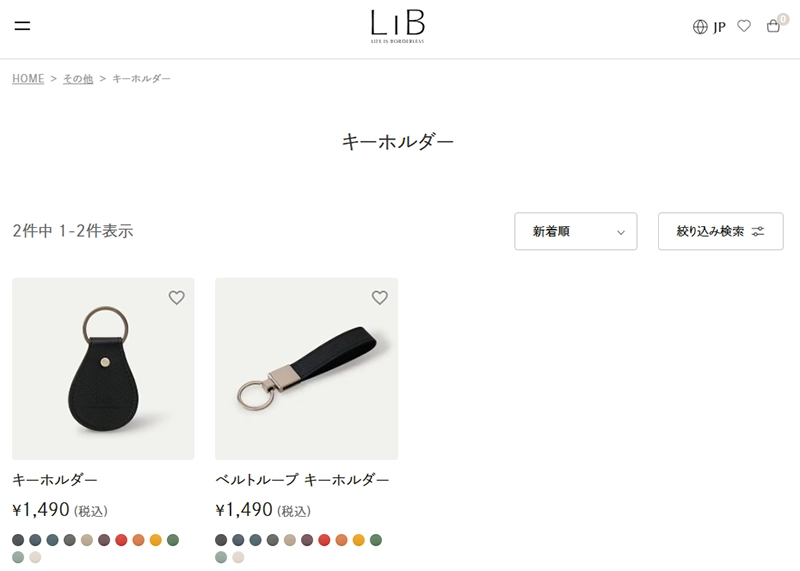Click the chevron in sort dropdown

click(x=621, y=232)
